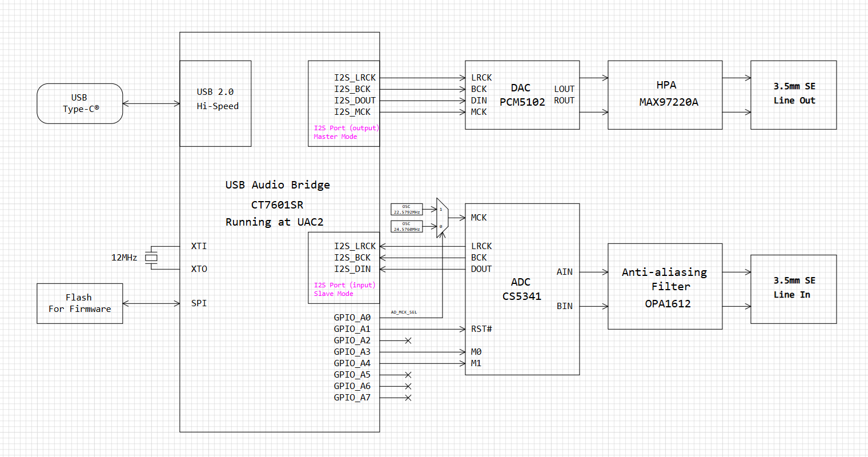Image resolution: width=868 pixels, height=457 pixels.
Task: Select the no-connect X on GPIO_A6
Action: pos(408,386)
